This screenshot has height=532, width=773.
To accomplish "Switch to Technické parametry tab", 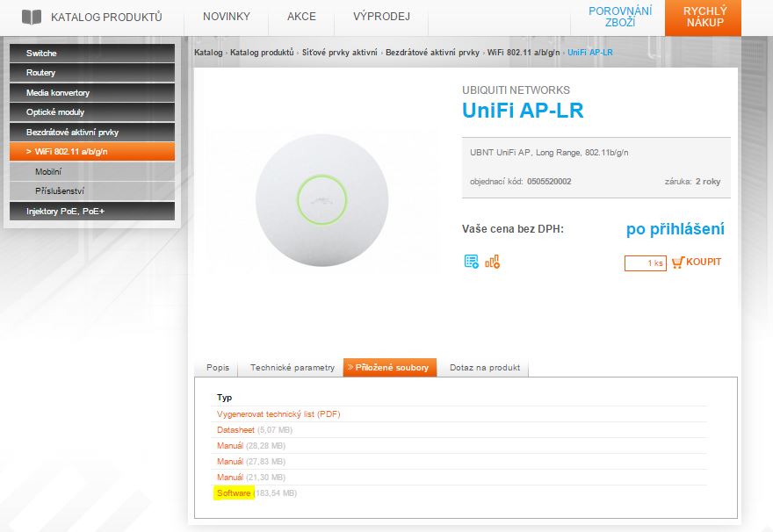I will (292, 368).
